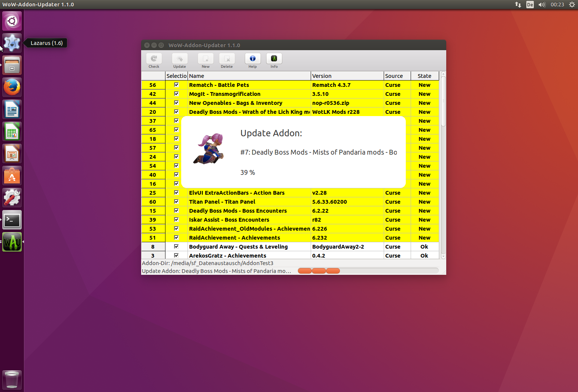578x392 pixels.
Task: Click the RaidAchievement_OldModules name cell
Action: pyautogui.click(x=249, y=228)
